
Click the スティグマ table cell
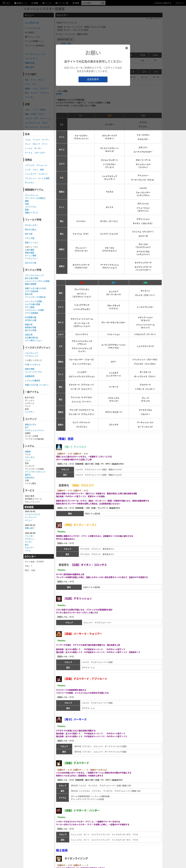coord(113,425)
